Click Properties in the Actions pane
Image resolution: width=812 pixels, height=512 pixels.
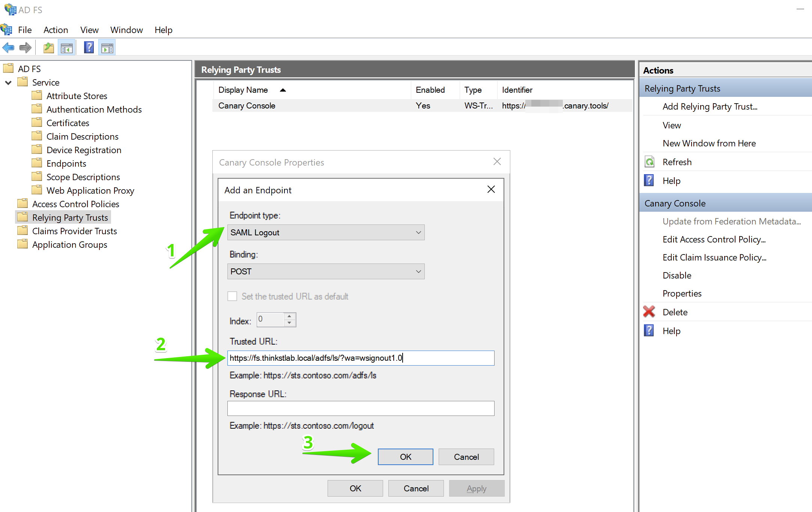click(x=682, y=294)
